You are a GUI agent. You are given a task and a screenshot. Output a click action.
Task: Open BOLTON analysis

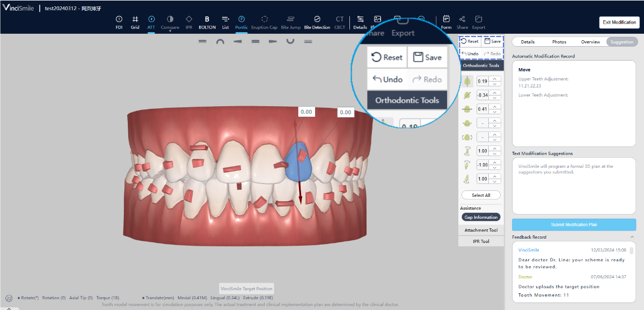tap(207, 22)
